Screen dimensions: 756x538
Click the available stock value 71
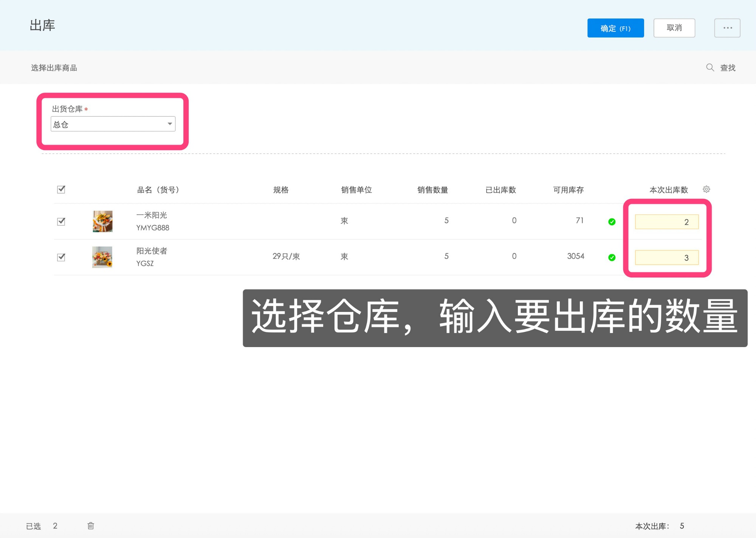pos(579,220)
